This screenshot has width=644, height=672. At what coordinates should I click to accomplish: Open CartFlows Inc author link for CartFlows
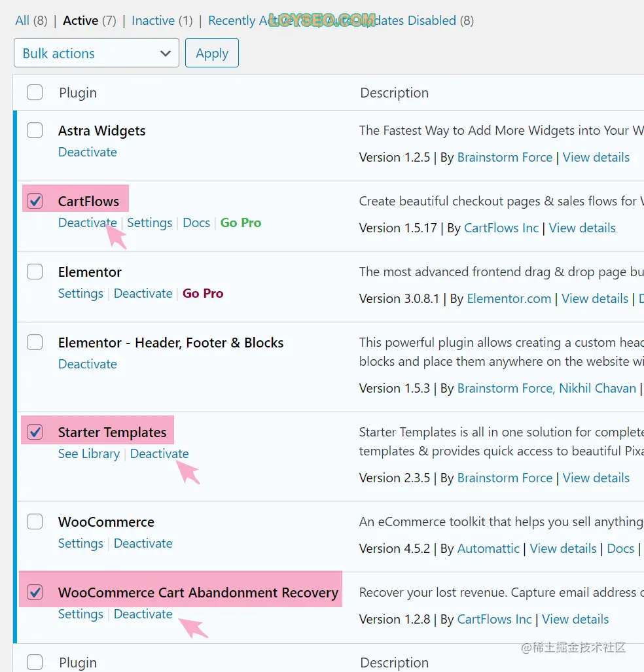[501, 228]
